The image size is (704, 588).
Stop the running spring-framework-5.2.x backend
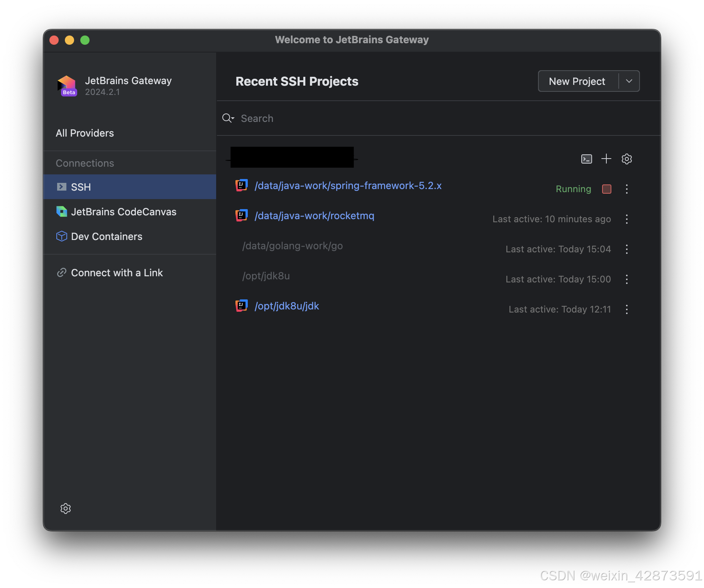pos(606,189)
